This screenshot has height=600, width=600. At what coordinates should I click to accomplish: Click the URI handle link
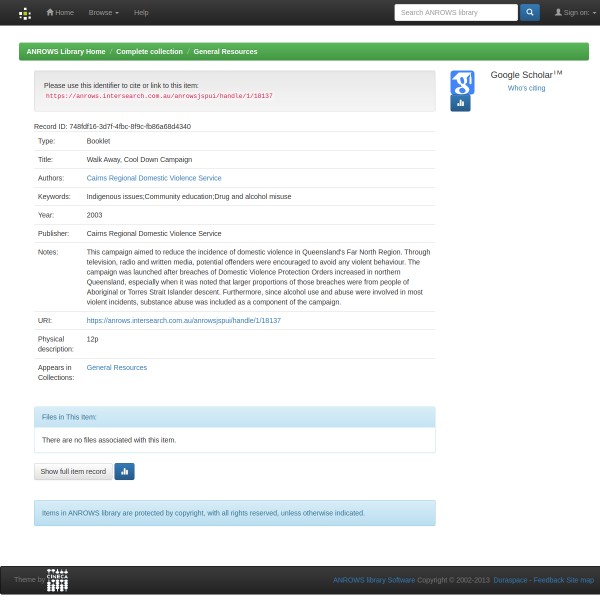pyautogui.click(x=183, y=321)
